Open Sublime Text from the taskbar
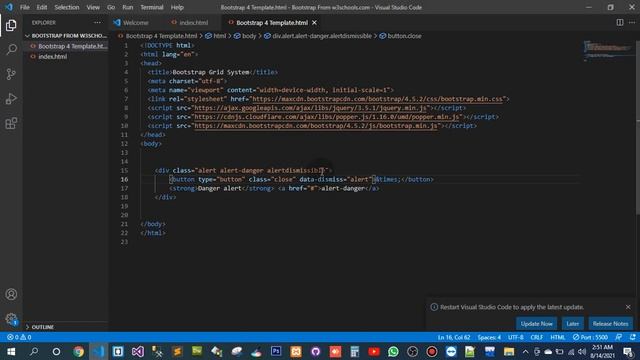Screen dimensions: 640x360 177,351
